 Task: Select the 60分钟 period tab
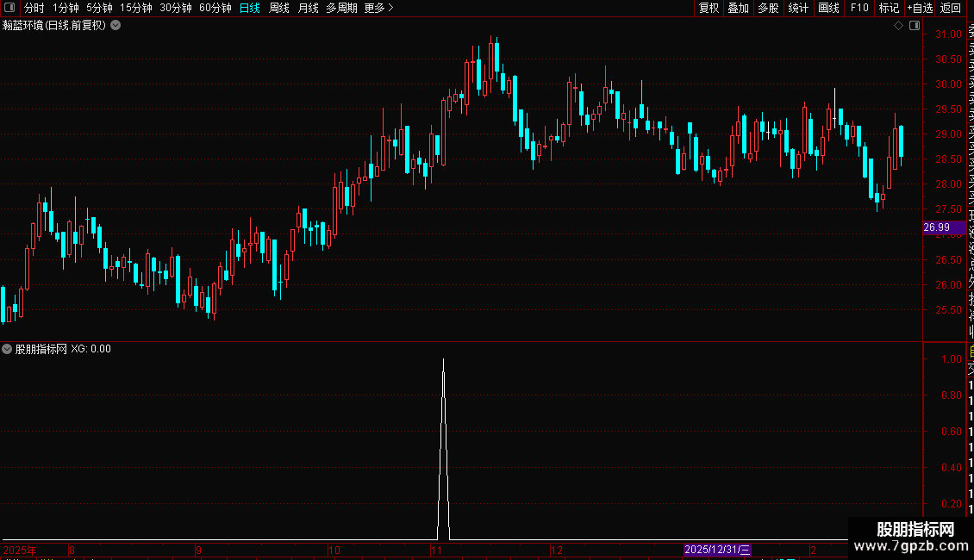pyautogui.click(x=215, y=8)
